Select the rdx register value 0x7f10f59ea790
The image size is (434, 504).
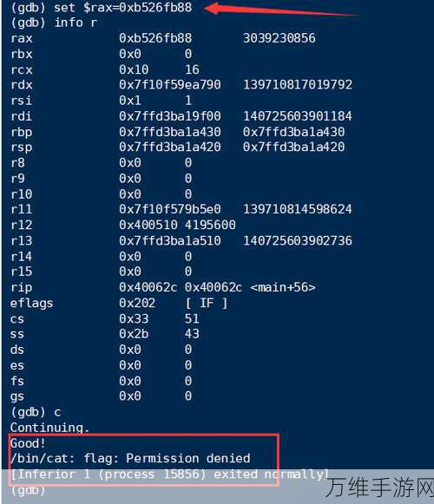click(x=170, y=85)
